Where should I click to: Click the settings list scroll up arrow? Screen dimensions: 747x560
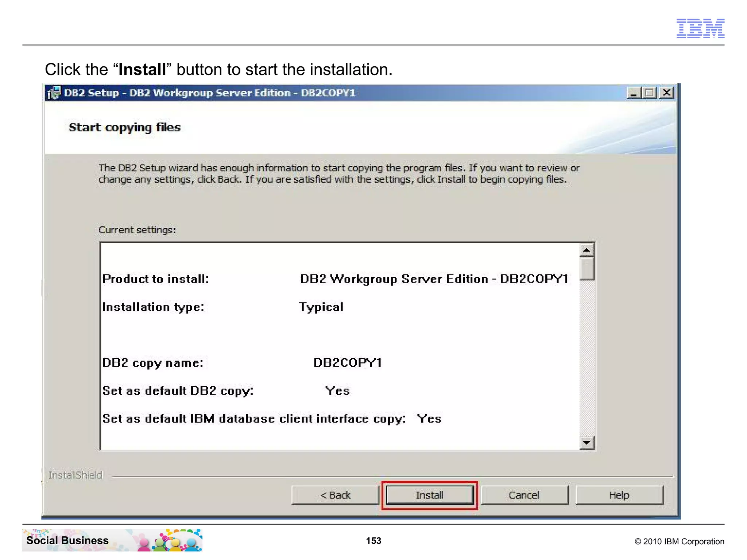coord(587,250)
